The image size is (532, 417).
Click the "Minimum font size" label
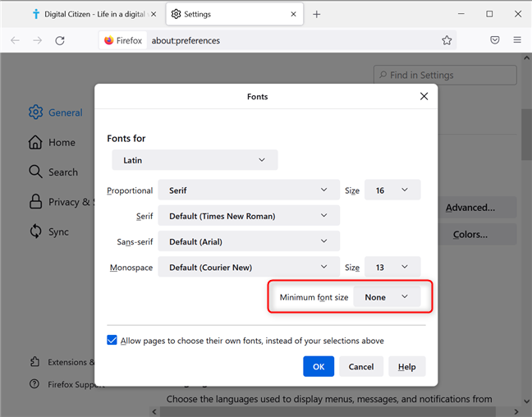coord(314,297)
